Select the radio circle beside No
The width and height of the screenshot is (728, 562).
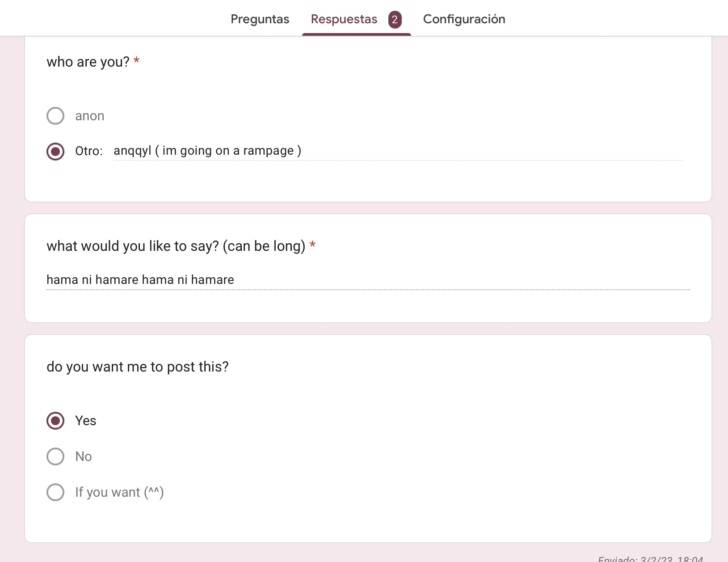pyautogui.click(x=55, y=456)
